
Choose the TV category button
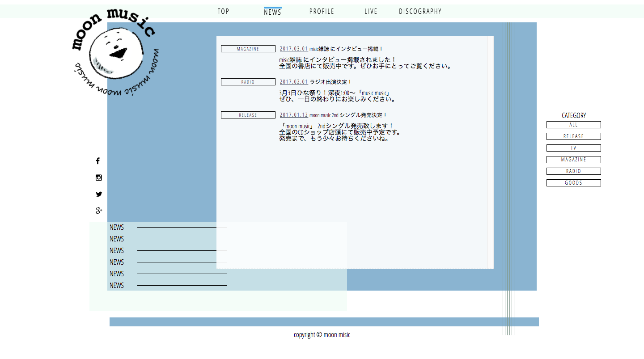[x=573, y=148]
